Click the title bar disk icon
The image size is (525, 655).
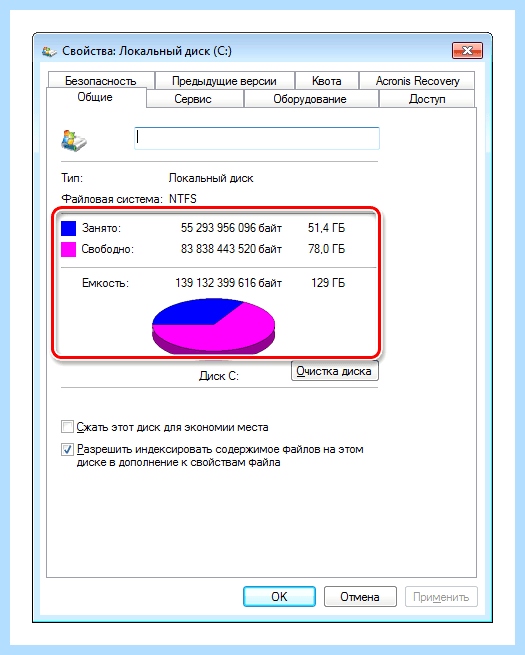coord(49,51)
